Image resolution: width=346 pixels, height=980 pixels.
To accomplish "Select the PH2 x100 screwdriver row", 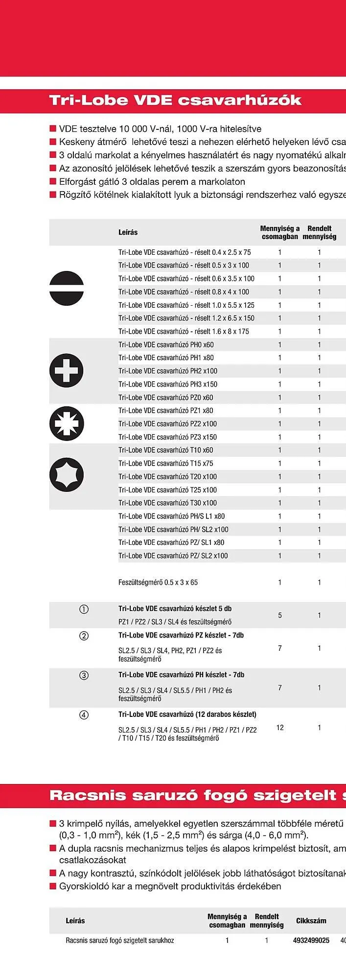I will click(168, 371).
